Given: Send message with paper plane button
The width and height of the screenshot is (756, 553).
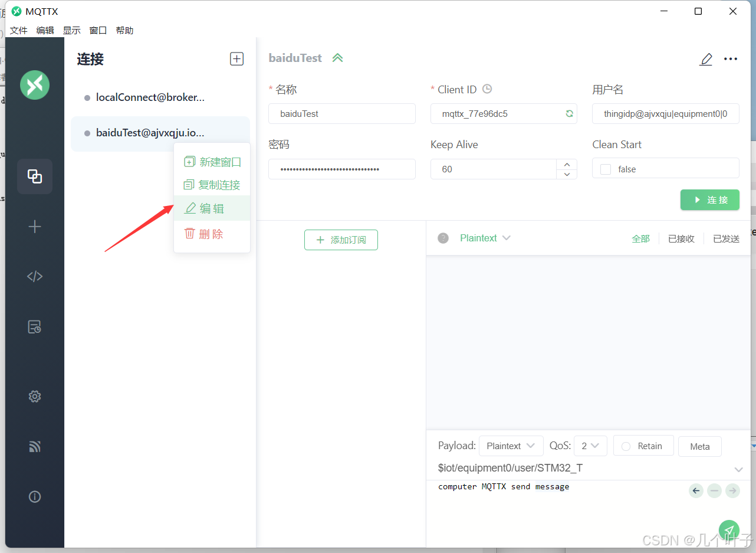Looking at the screenshot, I should point(729,530).
